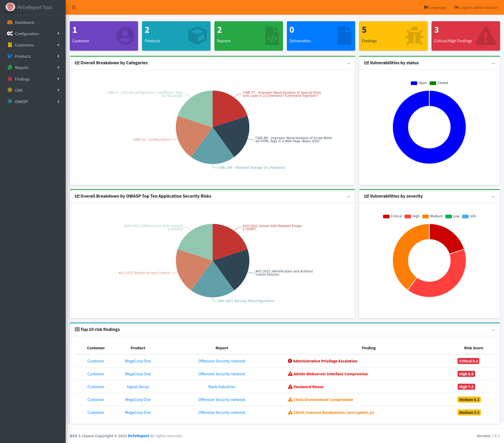Image resolution: width=504 pixels, height=443 pixels.
Task: Open the Customers menu item
Action: pos(33,45)
